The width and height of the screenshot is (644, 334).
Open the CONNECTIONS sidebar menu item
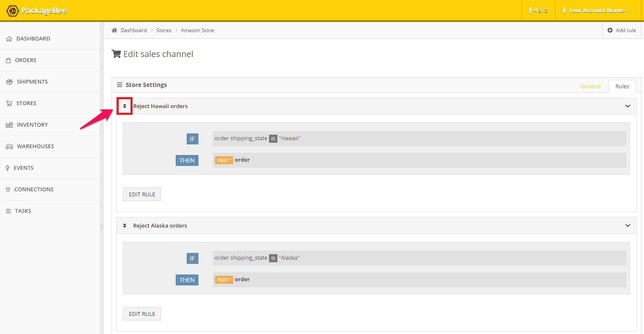(50, 190)
